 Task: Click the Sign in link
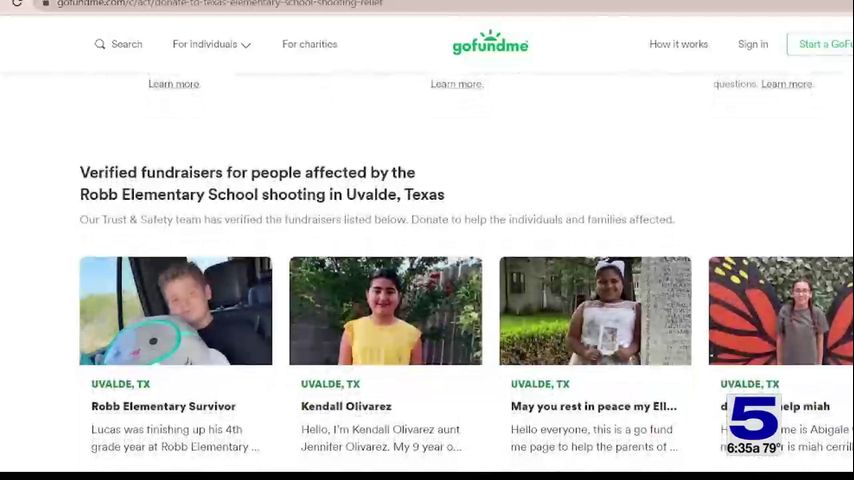tap(753, 44)
